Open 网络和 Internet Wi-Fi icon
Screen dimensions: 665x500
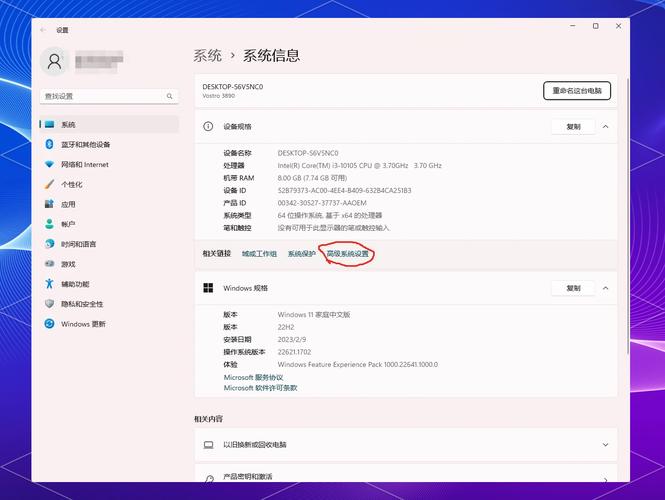49,164
